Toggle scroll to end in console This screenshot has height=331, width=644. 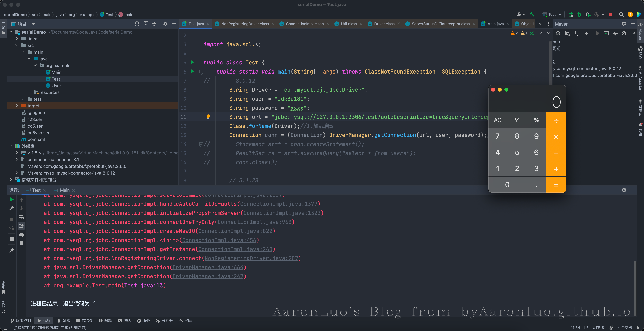point(21,226)
